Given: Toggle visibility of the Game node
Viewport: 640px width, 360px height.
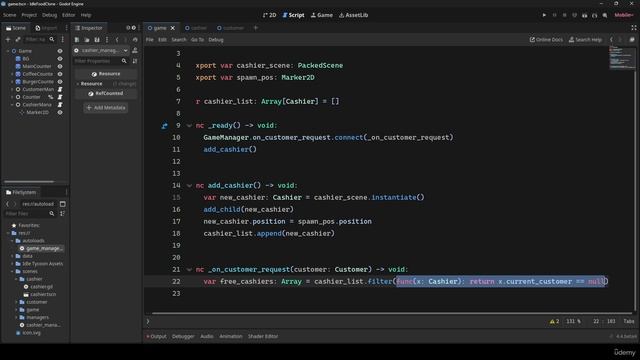Looking at the screenshot, I should pos(60,51).
